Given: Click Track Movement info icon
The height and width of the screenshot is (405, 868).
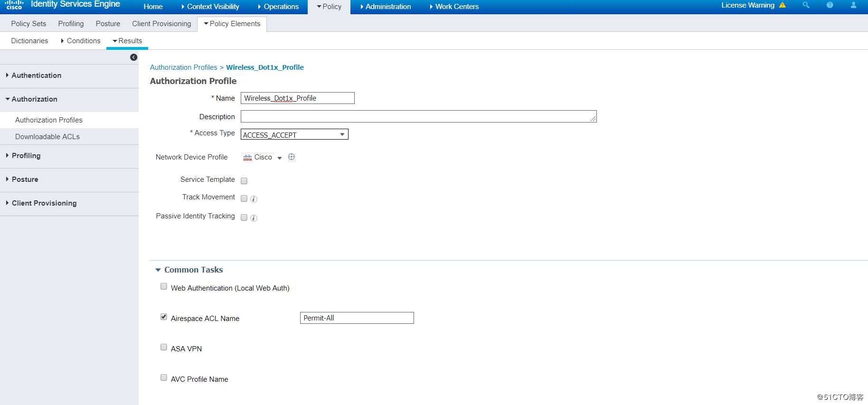Looking at the screenshot, I should (254, 199).
